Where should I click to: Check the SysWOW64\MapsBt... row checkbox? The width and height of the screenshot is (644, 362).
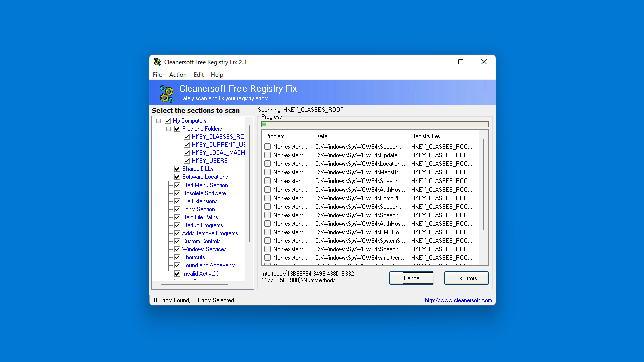pyautogui.click(x=267, y=172)
